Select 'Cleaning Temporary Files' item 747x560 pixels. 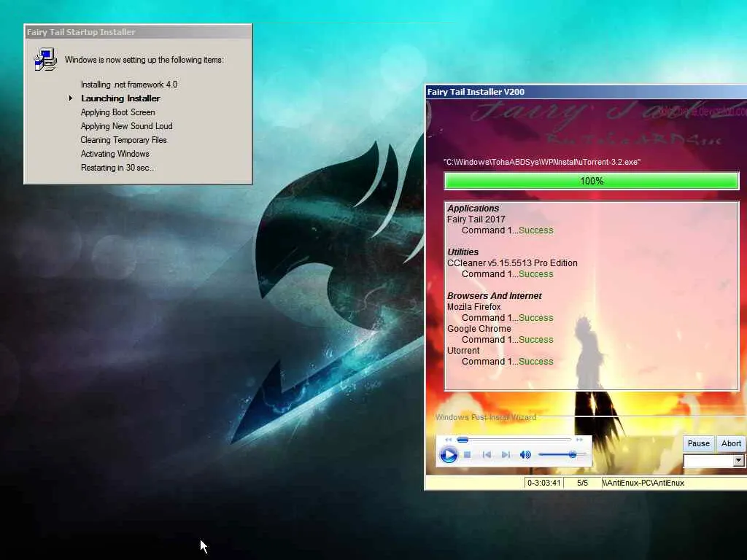[123, 139]
